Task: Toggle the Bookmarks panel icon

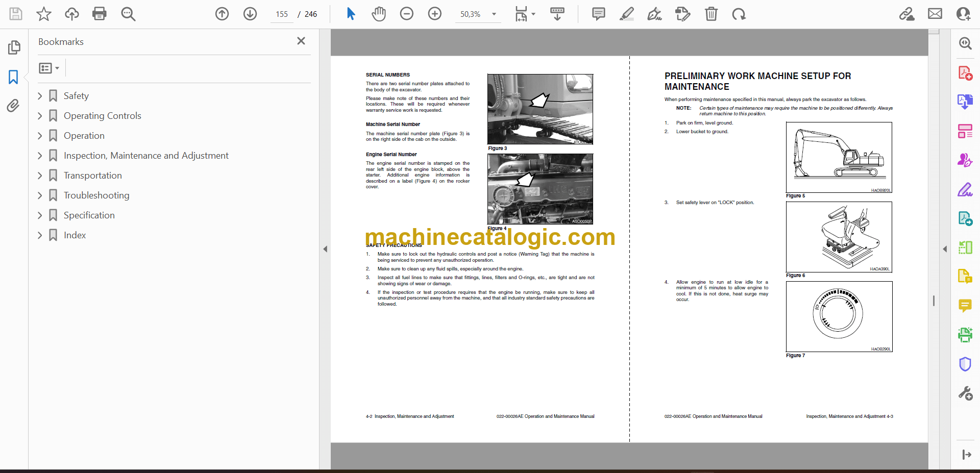Action: (13, 77)
